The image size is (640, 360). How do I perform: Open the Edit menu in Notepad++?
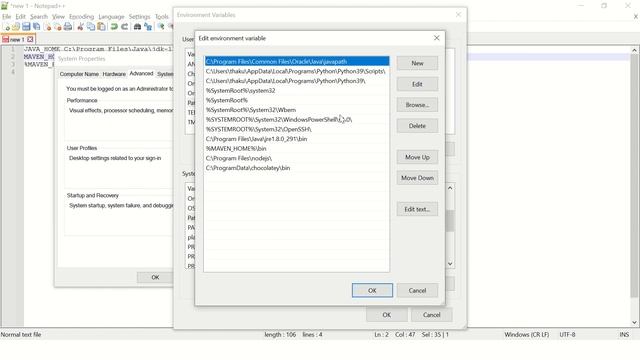(x=20, y=17)
